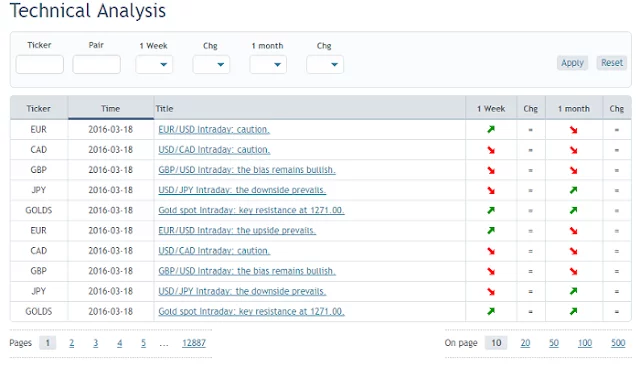Select current page 1 in pagination

(x=48, y=343)
